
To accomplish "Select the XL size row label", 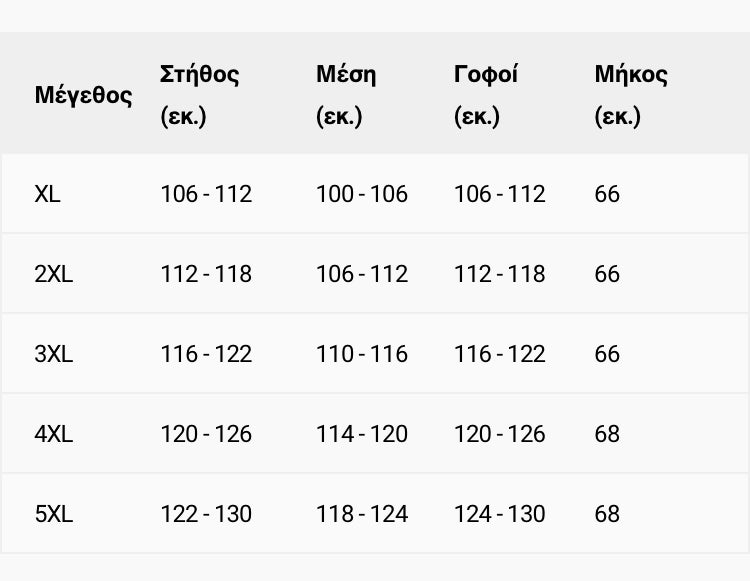I will click(x=48, y=194).
